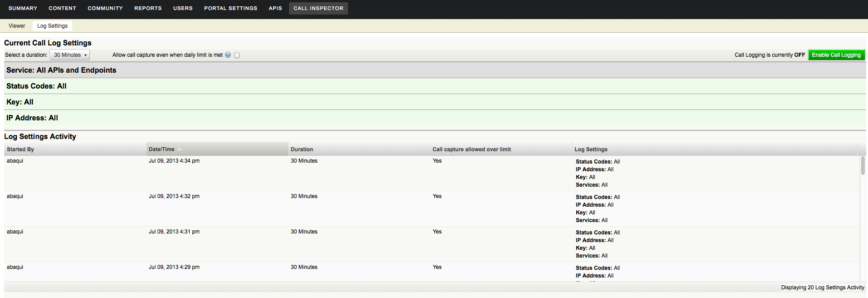
Task: Sort by the Date/Time column header
Action: [217, 149]
